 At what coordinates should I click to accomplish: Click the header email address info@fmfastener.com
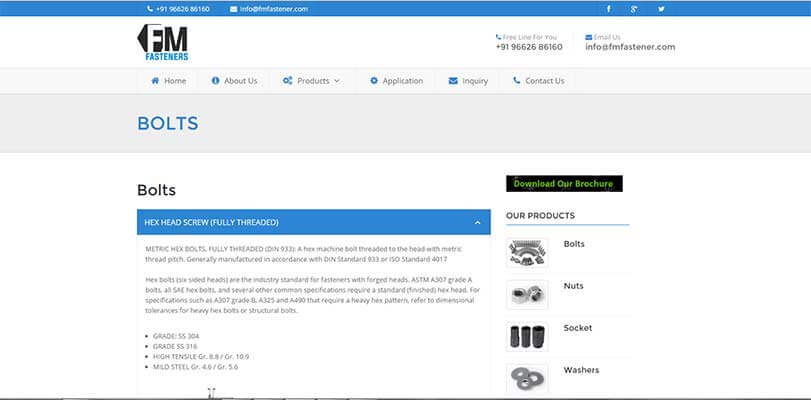pos(630,47)
